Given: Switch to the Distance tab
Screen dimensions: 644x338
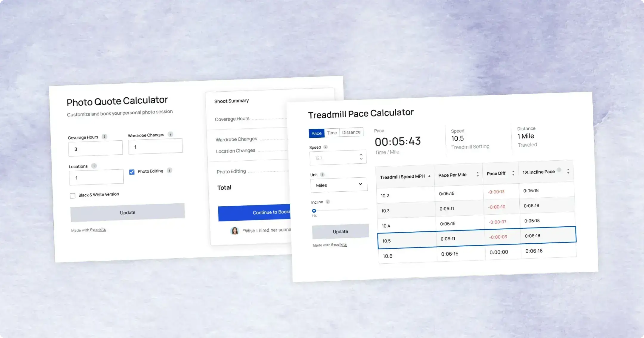Looking at the screenshot, I should coord(351,132).
